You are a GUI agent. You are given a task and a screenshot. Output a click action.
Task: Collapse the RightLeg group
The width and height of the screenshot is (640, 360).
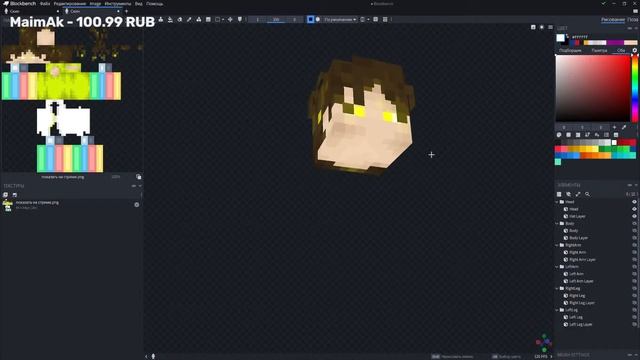557,289
